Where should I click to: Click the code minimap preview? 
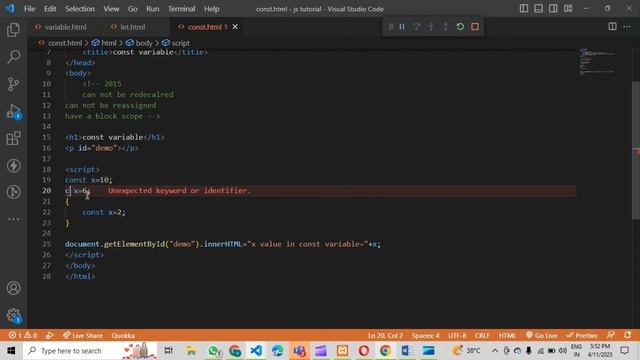coord(597,62)
